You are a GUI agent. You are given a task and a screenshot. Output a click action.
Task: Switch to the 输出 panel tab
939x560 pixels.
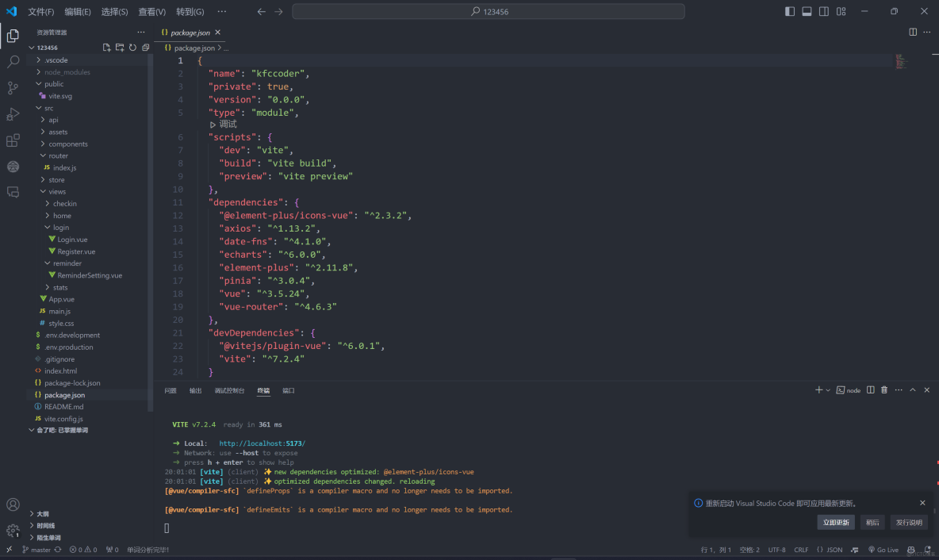195,391
